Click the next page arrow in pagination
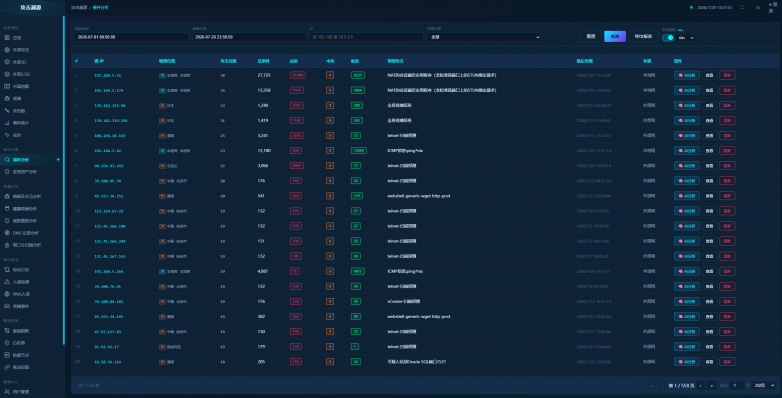This screenshot has width=782, height=398. (x=701, y=386)
